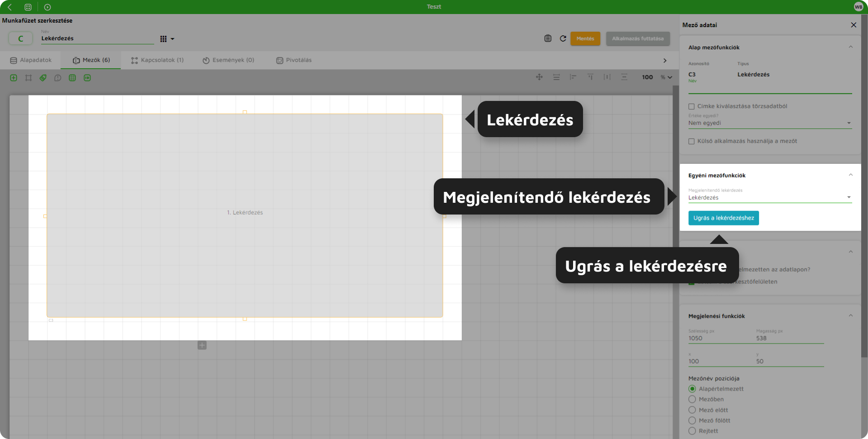The width and height of the screenshot is (868, 439).
Task: Click the canvas area vertical scrollbar
Action: [x=675, y=262]
